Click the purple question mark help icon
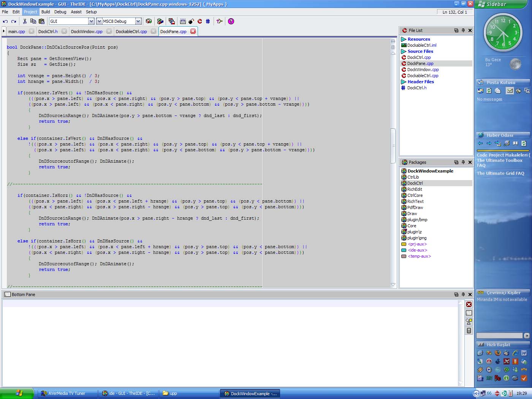Screen dimensions: 532x399 [231, 21]
